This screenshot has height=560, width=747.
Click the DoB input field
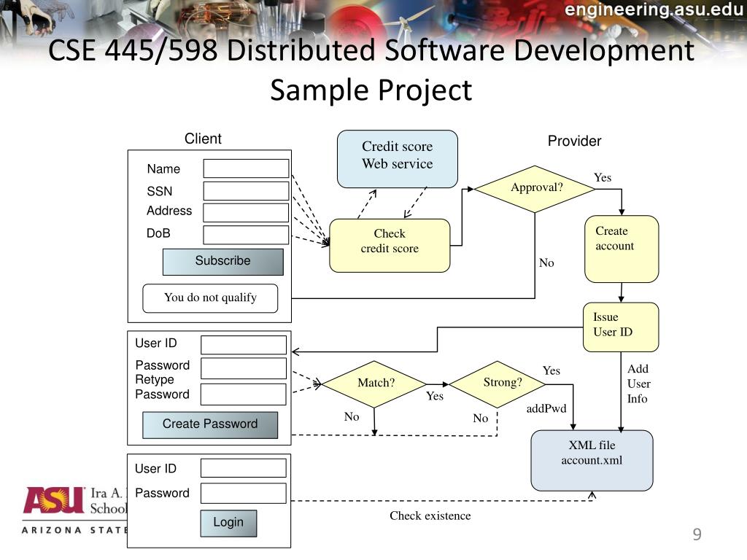click(246, 235)
